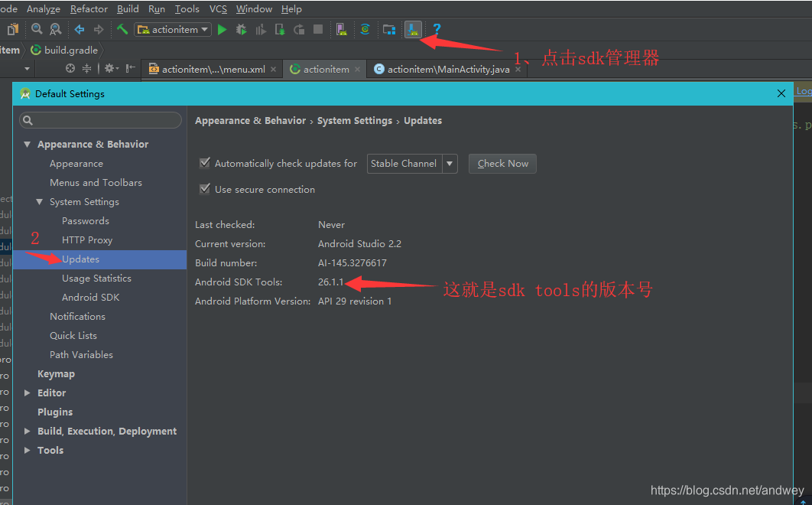Screen dimensions: 812x505
Task: Click build.gradle in the navigation breadcrumb
Action: [x=64, y=50]
